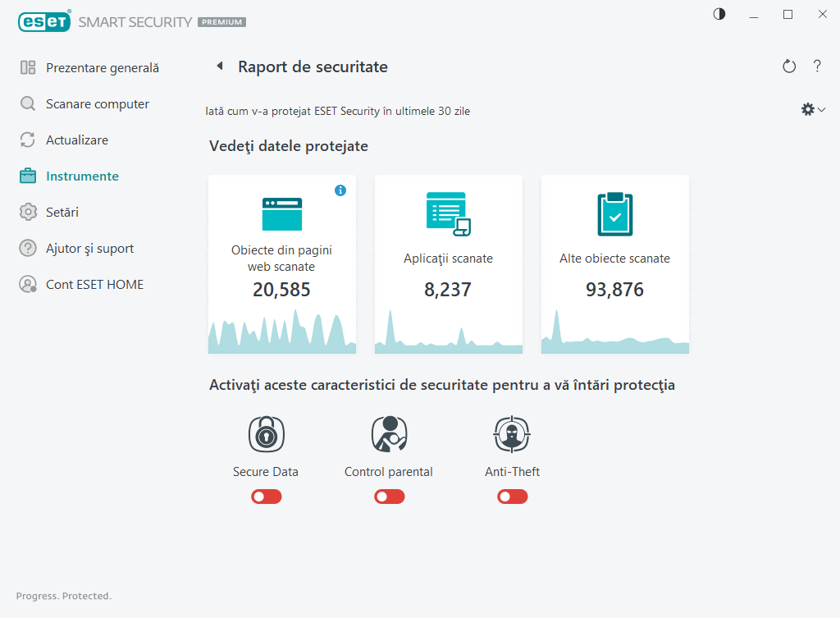Viewport: 840px width, 618px height.
Task: Toggle the contrast theme icon in title bar
Action: click(x=719, y=14)
